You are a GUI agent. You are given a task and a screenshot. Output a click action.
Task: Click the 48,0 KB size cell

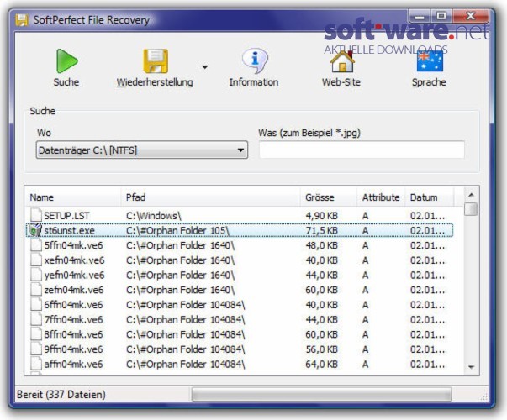click(322, 245)
